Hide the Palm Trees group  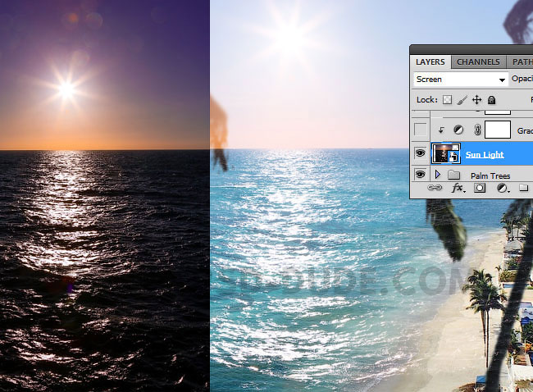click(x=421, y=175)
